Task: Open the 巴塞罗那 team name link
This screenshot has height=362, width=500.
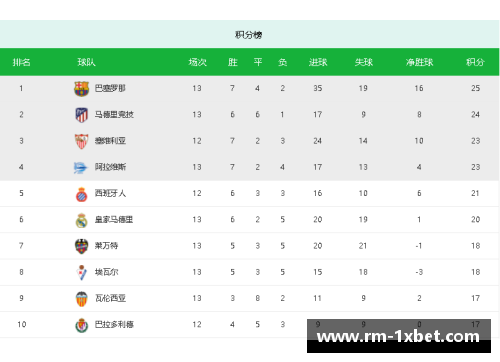Action: click(110, 88)
